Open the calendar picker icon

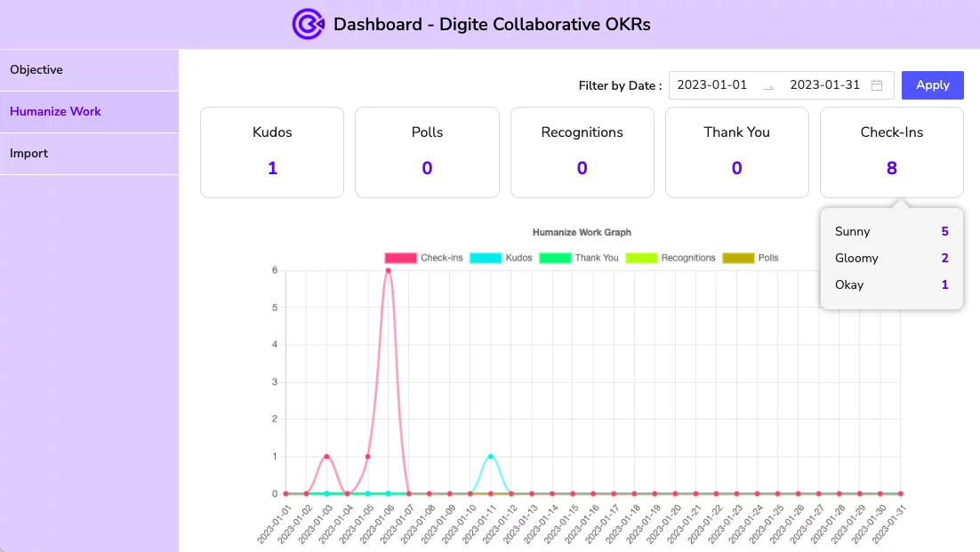(x=875, y=85)
